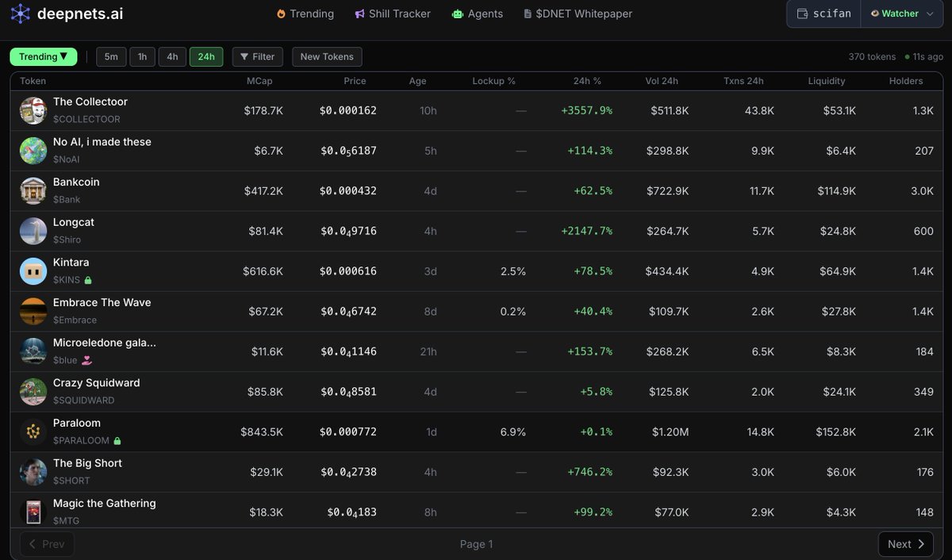This screenshot has height=560, width=952.
Task: Open The Collectoor token name
Action: tap(90, 102)
